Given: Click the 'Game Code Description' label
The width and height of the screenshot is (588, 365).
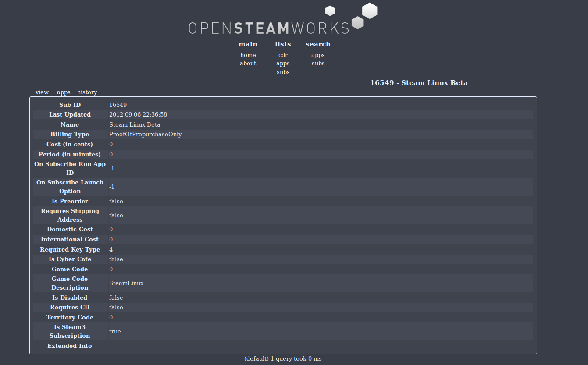Looking at the screenshot, I should pos(70,283).
